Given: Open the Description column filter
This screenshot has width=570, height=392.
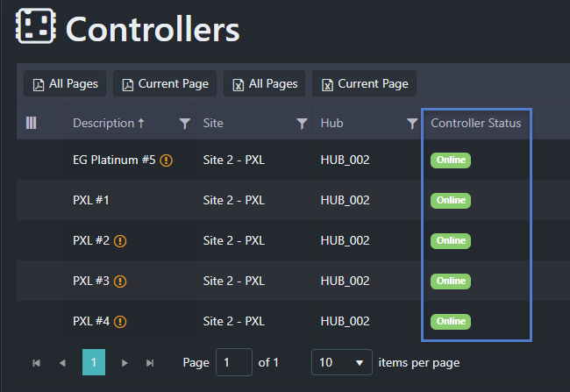Looking at the screenshot, I should [185, 124].
